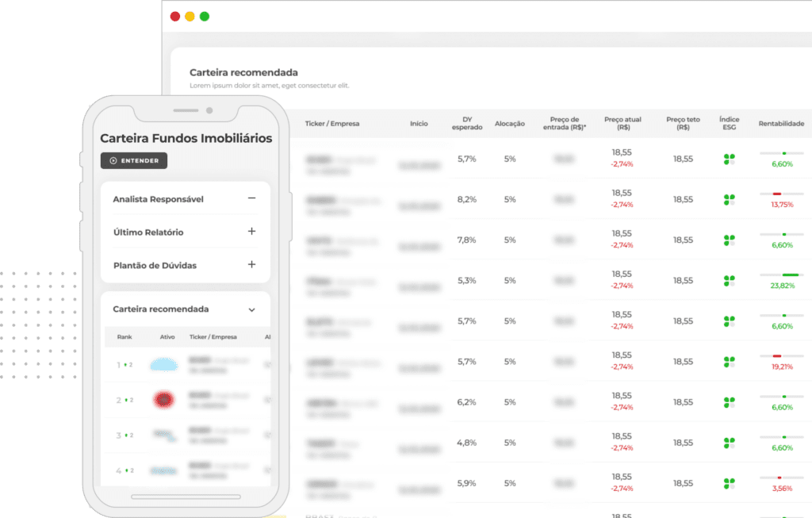Expand Último Relatório with its plus icon
The width and height of the screenshot is (812, 518).
251,231
